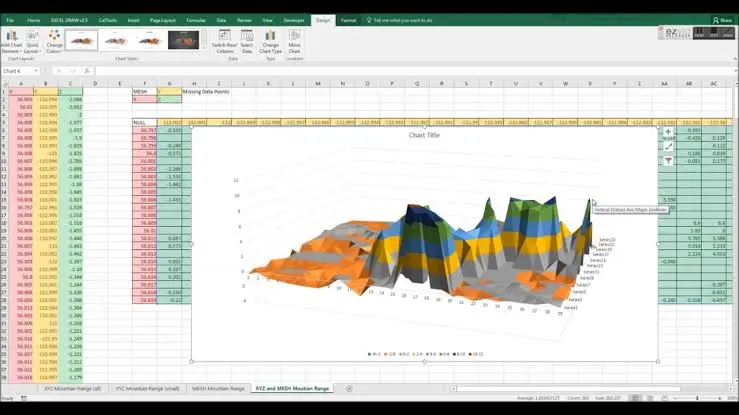The image size is (739, 415).
Task: Open Chart Styles brush button beside chart
Action: click(x=668, y=146)
